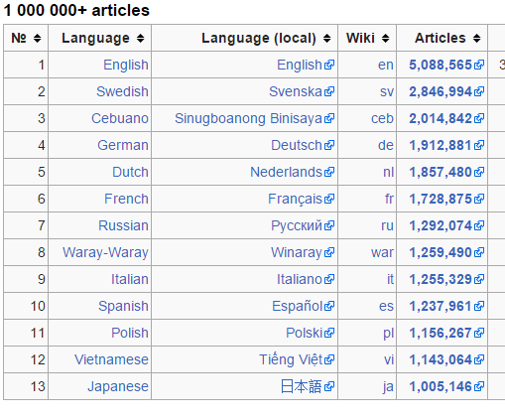Click external link icon beside 日本語
505x420 pixels.
pos(329,386)
